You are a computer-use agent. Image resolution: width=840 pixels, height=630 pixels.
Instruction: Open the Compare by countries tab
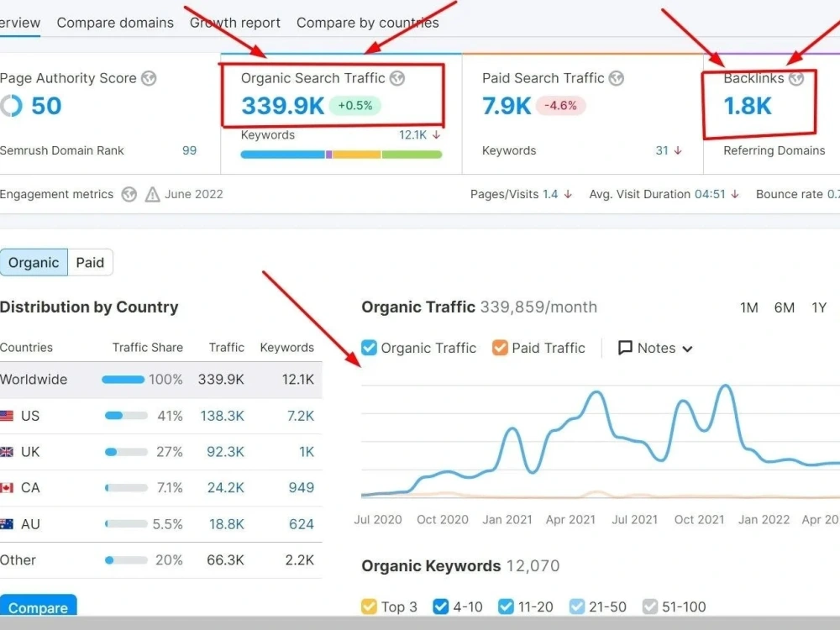(368, 23)
